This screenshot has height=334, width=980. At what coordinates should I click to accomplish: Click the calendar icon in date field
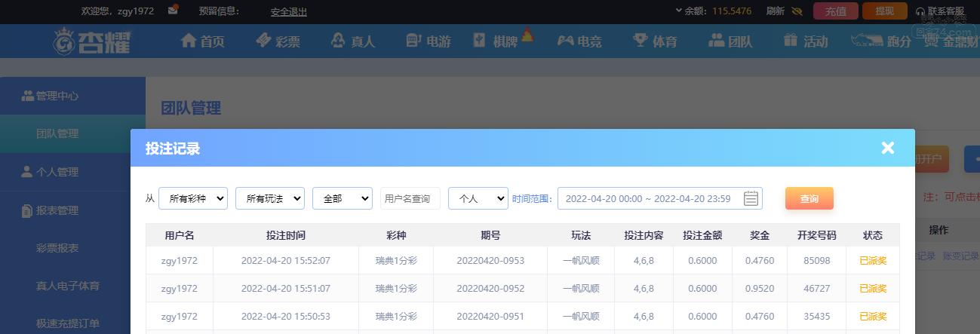coord(751,198)
